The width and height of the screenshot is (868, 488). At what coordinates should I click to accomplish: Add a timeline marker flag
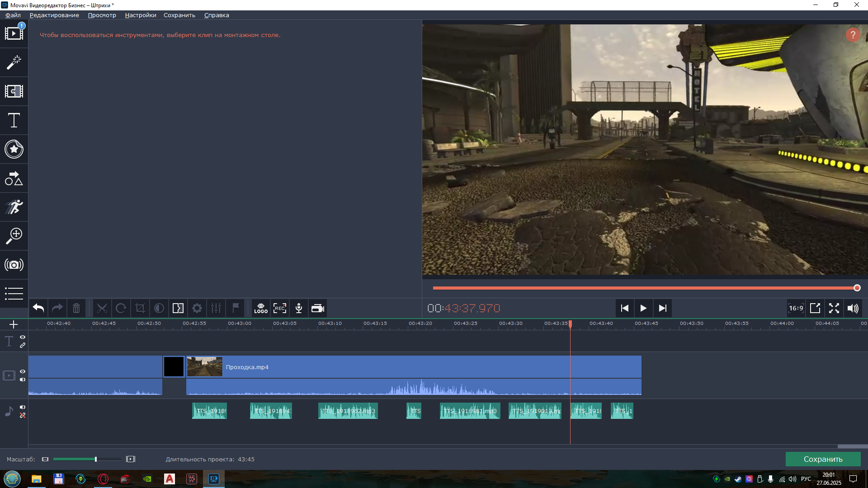pyautogui.click(x=235, y=308)
